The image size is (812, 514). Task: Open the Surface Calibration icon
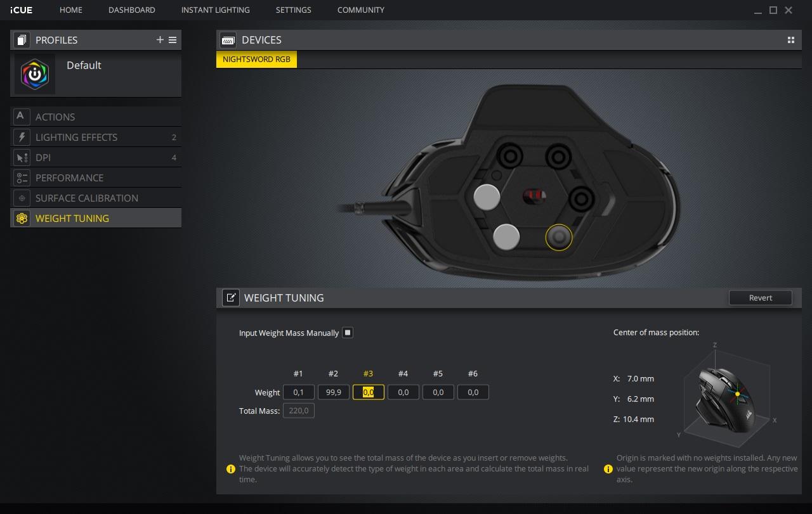[22, 198]
